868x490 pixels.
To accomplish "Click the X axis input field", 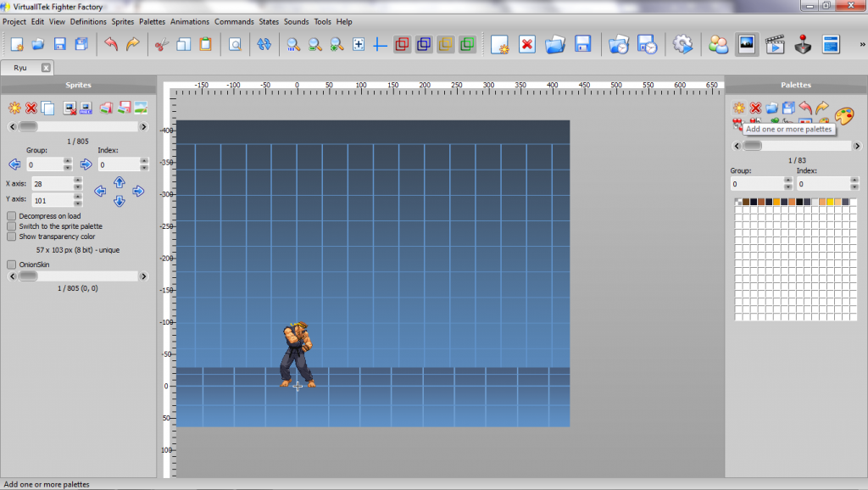I will click(53, 184).
